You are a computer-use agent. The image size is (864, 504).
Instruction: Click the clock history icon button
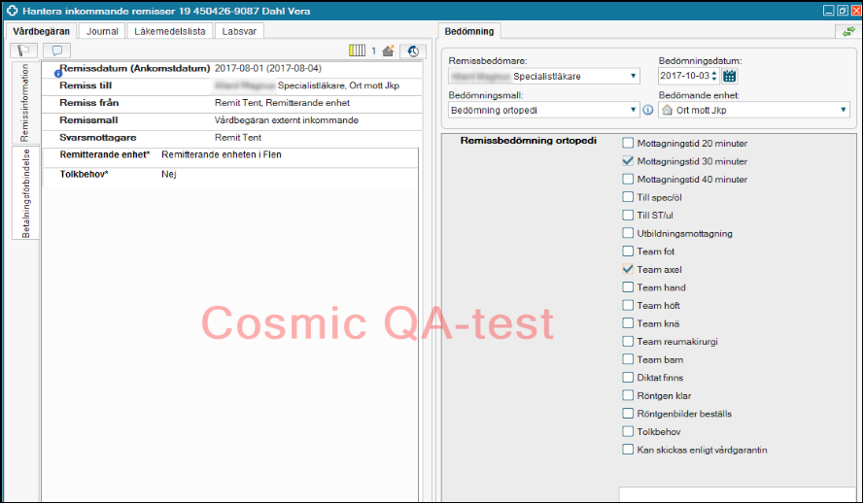pyautogui.click(x=413, y=51)
